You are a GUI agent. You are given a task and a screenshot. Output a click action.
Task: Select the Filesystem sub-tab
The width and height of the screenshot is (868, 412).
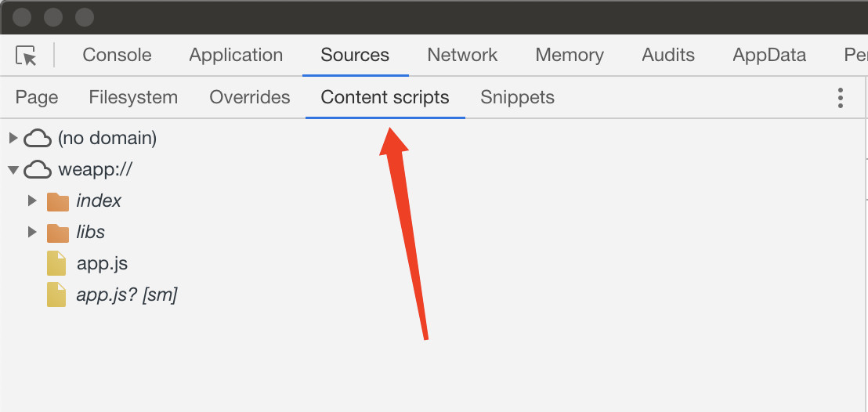tap(133, 97)
